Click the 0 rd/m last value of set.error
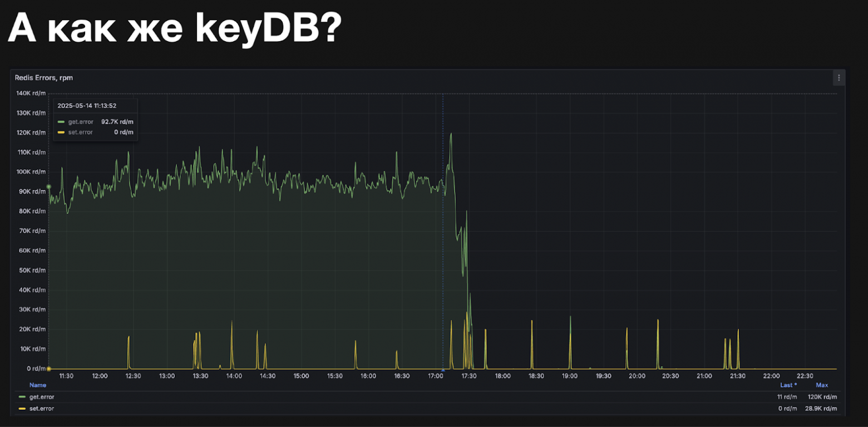Image resolution: width=868 pixels, height=427 pixels. tap(788, 409)
